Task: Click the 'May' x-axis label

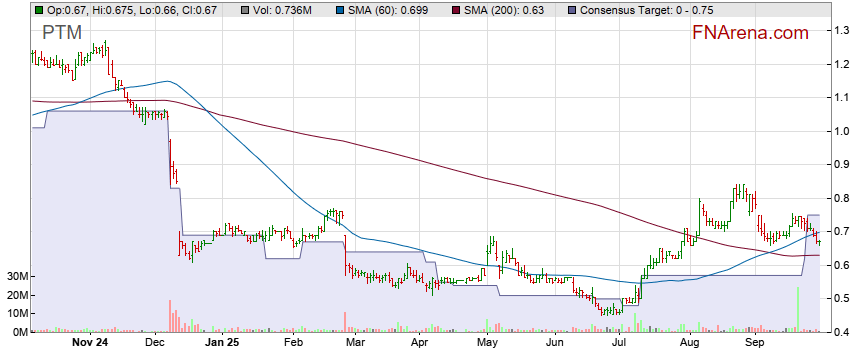Action: coord(487,343)
